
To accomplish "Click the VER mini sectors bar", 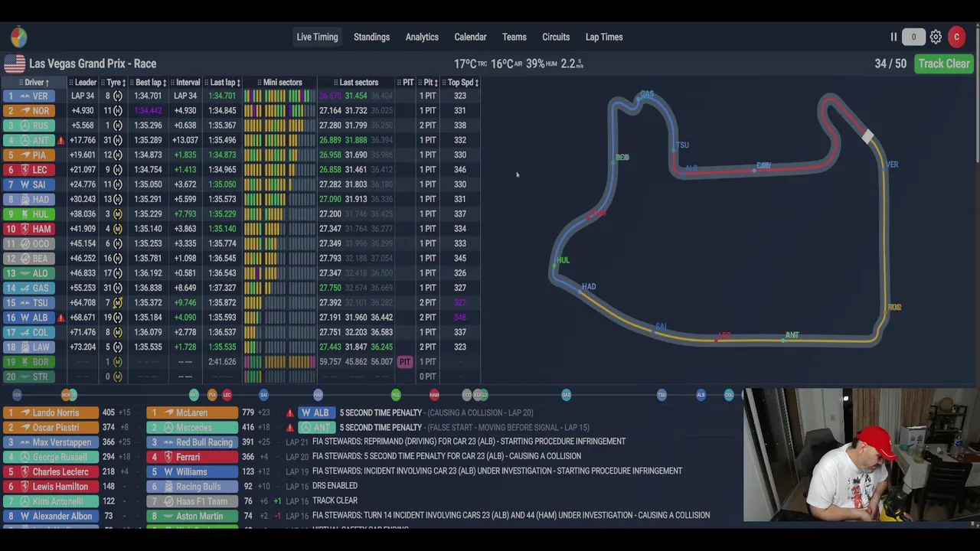I will pos(279,96).
